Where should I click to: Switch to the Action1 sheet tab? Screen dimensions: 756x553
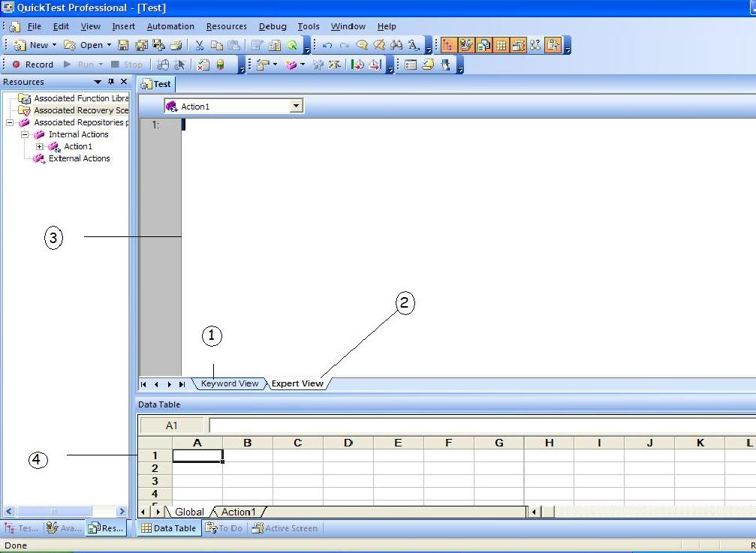click(x=238, y=512)
